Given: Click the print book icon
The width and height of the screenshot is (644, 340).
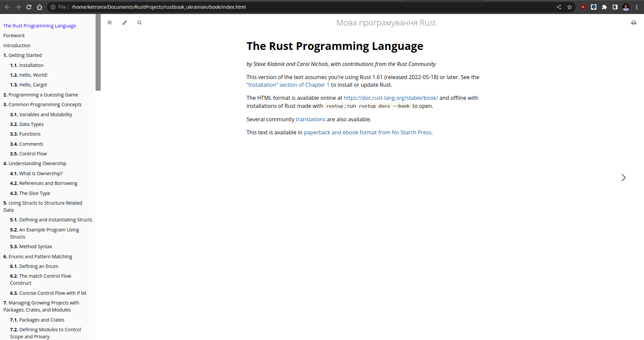Looking at the screenshot, I should [x=634, y=23].
